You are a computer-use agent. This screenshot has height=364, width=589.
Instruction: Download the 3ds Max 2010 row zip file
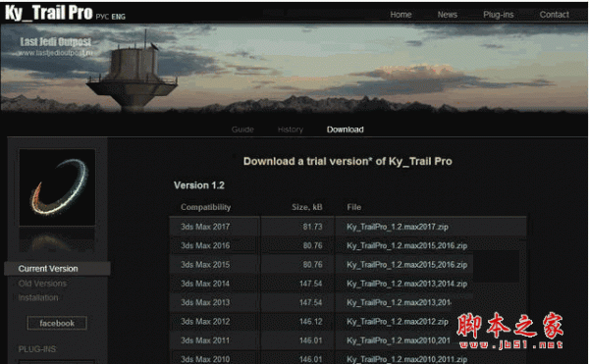pyautogui.click(x=406, y=359)
